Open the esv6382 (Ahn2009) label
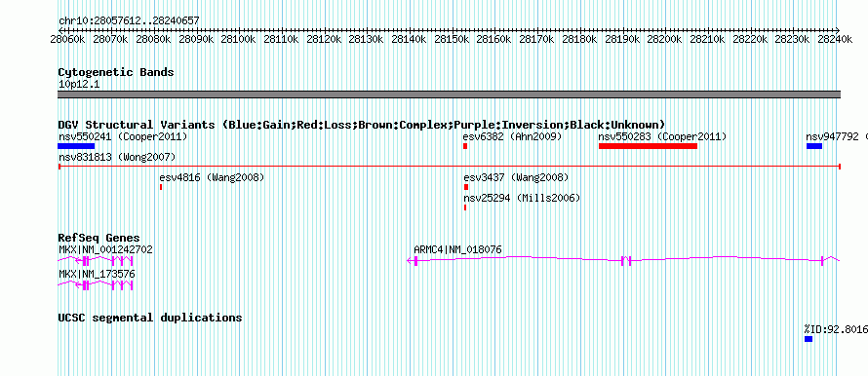Viewport: 868px width, 376px height. pyautogui.click(x=513, y=136)
